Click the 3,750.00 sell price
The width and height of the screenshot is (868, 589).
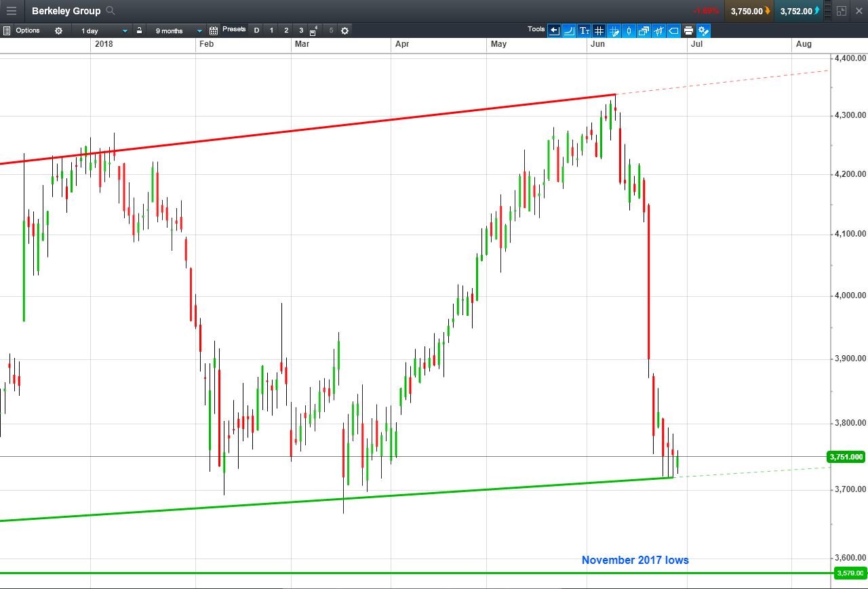(749, 11)
